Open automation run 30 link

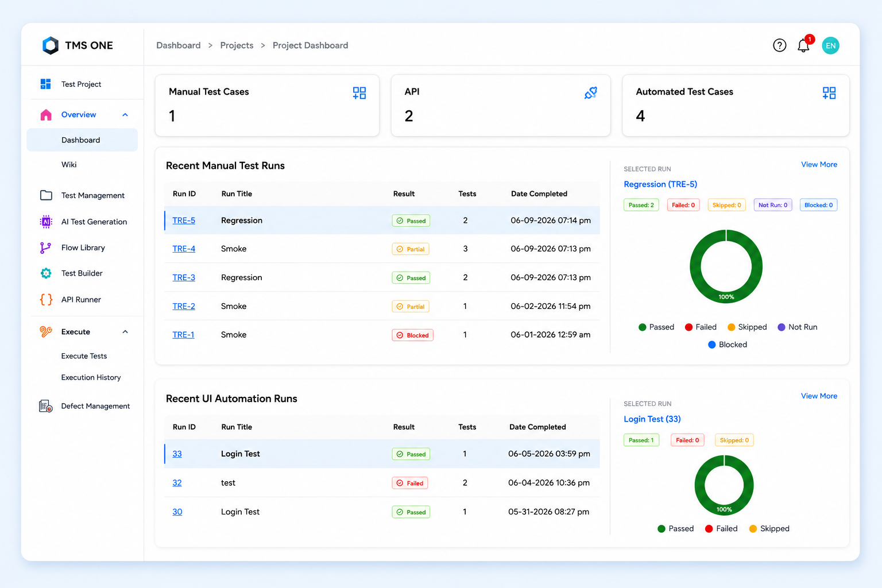[x=177, y=512]
